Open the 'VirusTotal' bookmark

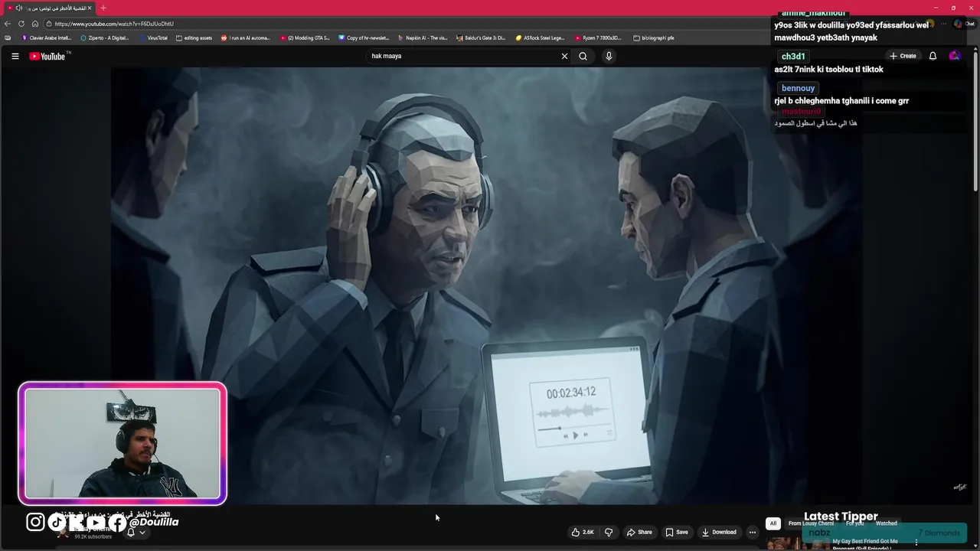pos(154,37)
